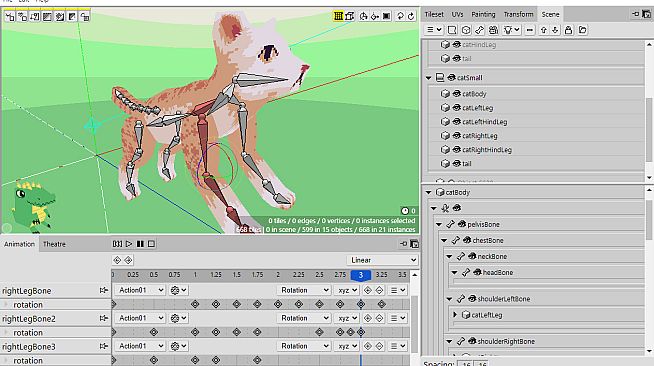Open Rotation dropdown in rightLegBone2 row
This screenshot has height=366, width=654.
[x=304, y=318]
